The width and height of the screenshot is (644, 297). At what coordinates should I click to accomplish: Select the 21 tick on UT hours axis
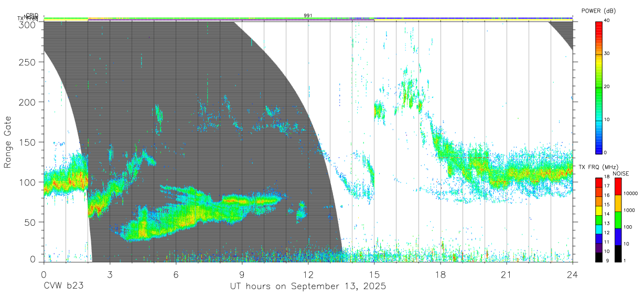(x=507, y=274)
